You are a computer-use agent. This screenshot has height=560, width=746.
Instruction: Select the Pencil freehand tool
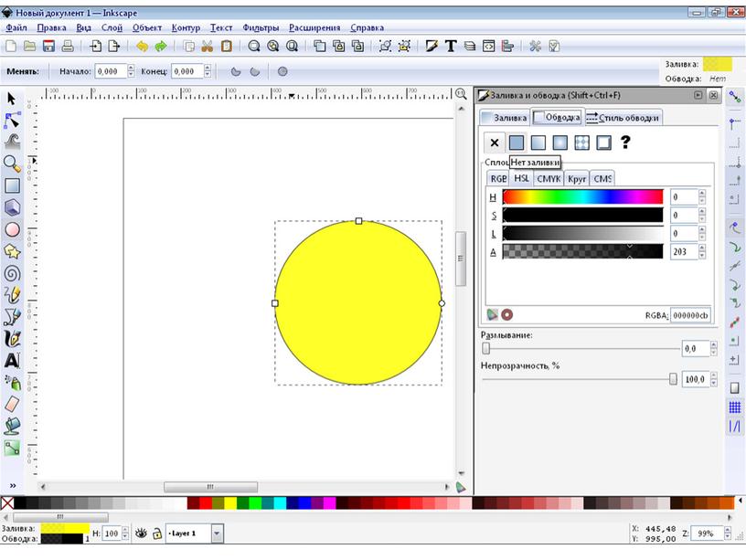click(x=12, y=295)
